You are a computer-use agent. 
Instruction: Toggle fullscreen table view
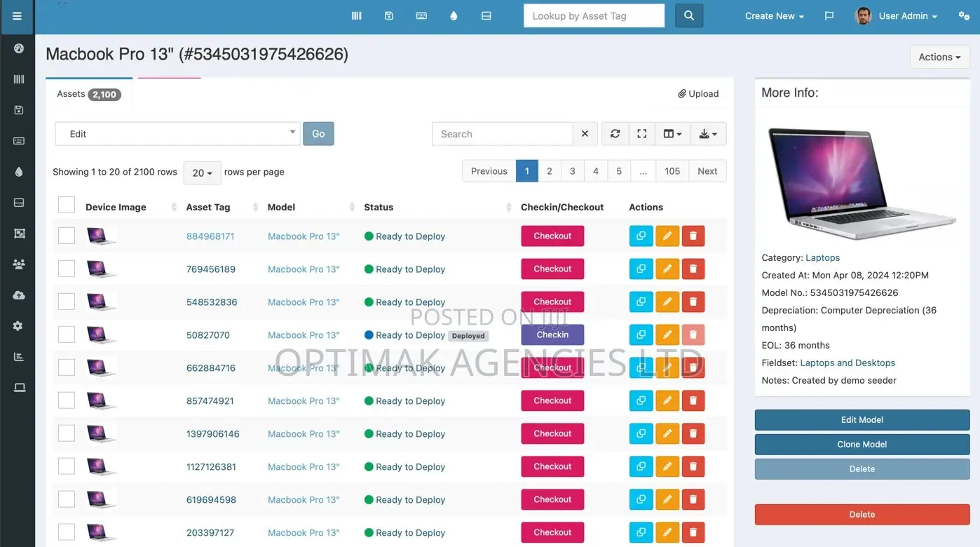point(641,134)
